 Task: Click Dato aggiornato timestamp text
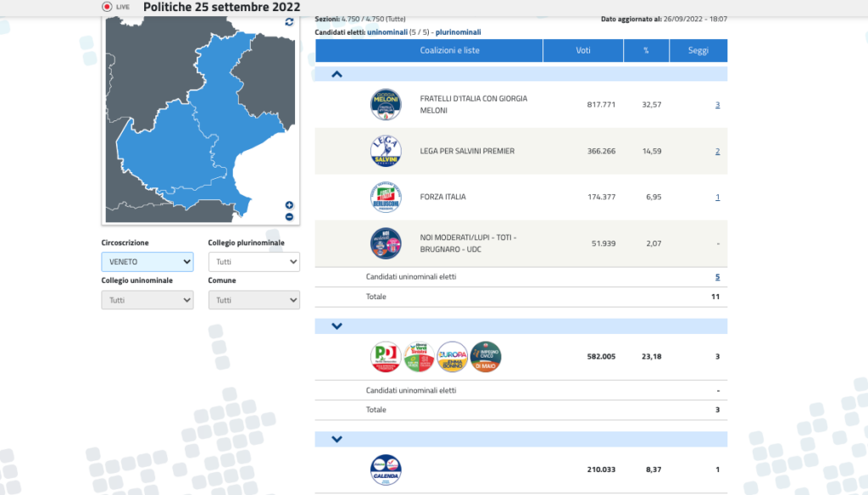click(x=664, y=19)
